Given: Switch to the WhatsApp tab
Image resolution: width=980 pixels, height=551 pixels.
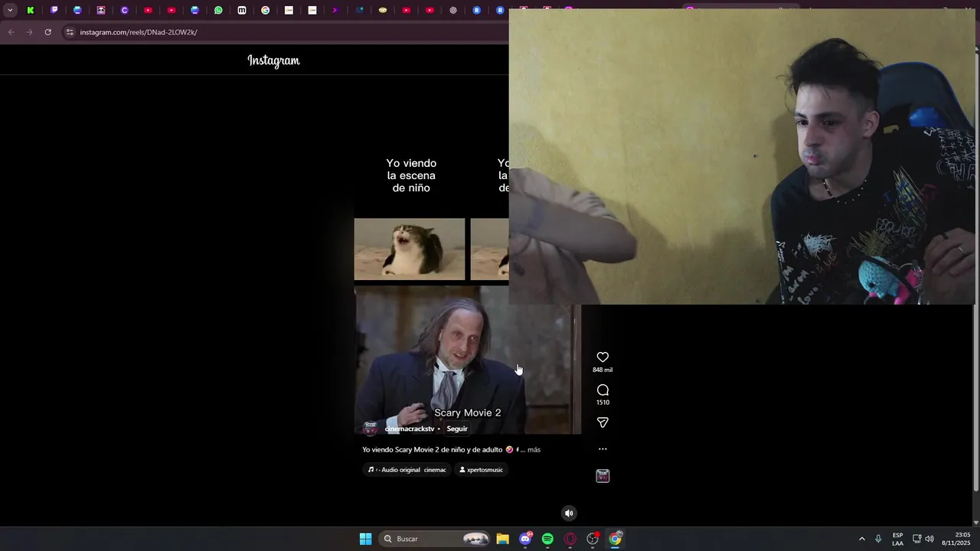Looking at the screenshot, I should pyautogui.click(x=218, y=10).
